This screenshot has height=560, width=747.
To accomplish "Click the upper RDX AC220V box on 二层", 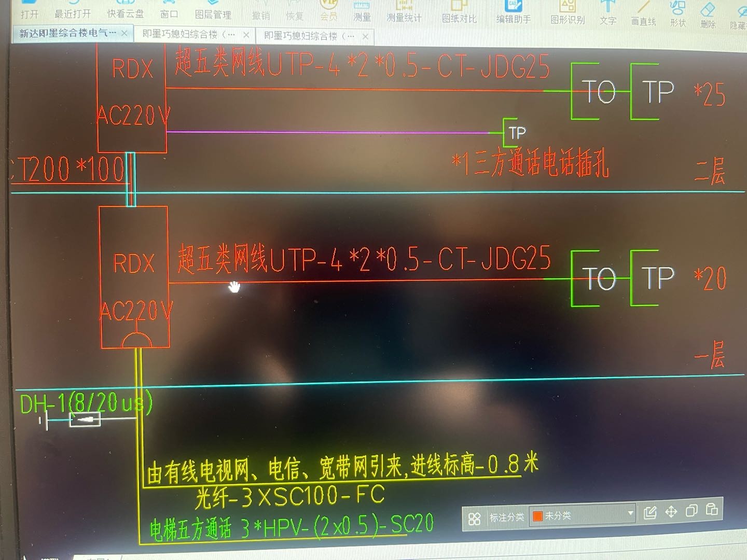I will click(x=132, y=99).
